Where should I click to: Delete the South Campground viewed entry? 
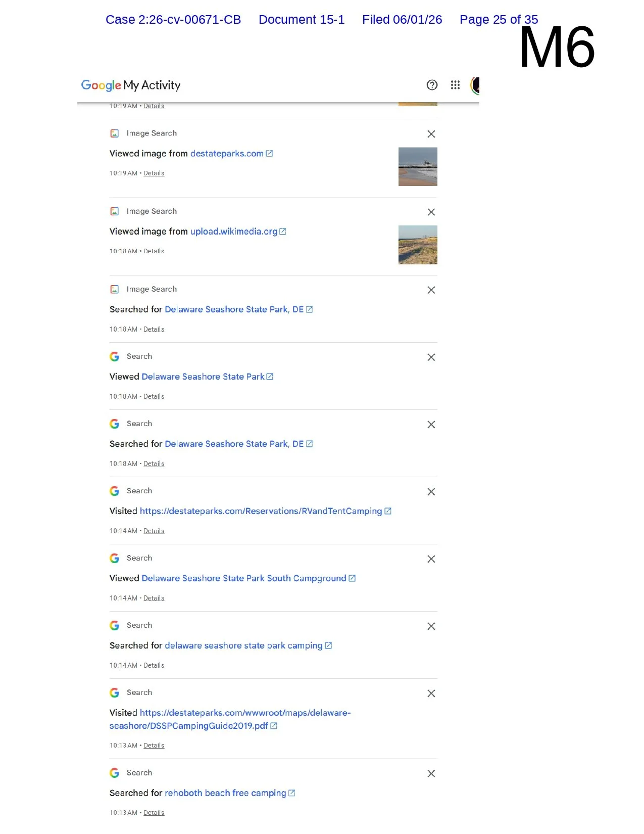431,559
